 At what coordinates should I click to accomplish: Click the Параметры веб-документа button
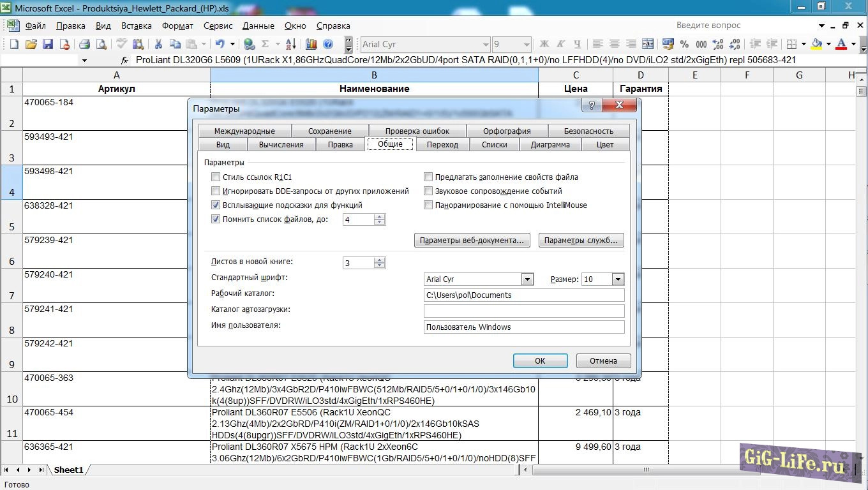tap(472, 241)
